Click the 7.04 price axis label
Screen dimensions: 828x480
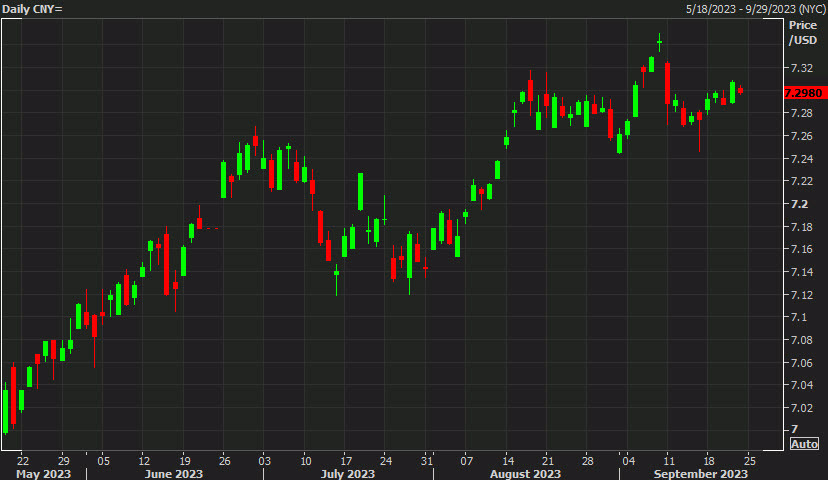802,384
